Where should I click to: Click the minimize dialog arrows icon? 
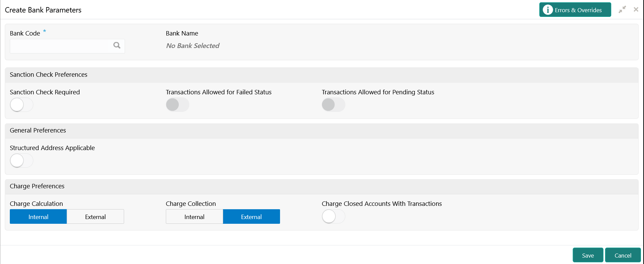(x=622, y=10)
